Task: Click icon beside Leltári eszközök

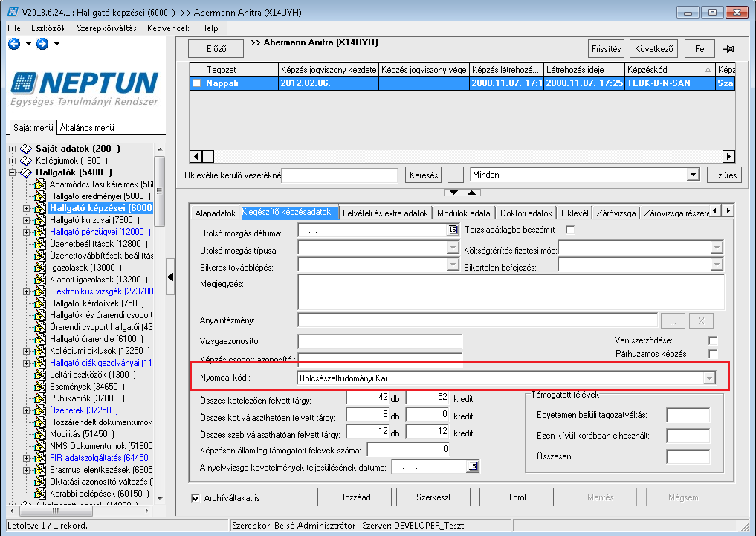Action: pyautogui.click(x=40, y=375)
